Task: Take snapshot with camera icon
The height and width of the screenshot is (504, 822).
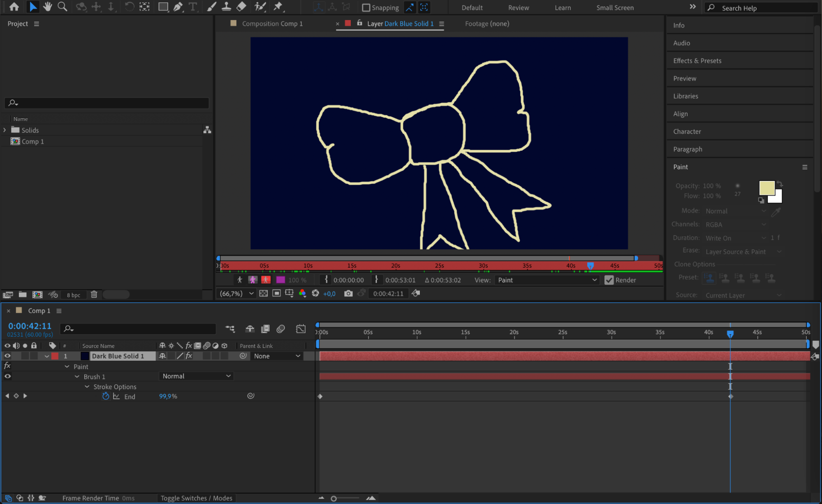Action: coord(348,294)
